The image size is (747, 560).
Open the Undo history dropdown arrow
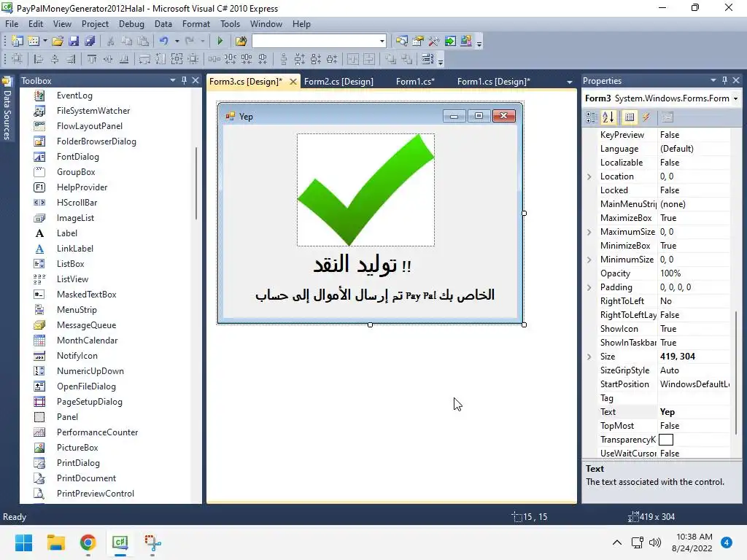point(177,41)
